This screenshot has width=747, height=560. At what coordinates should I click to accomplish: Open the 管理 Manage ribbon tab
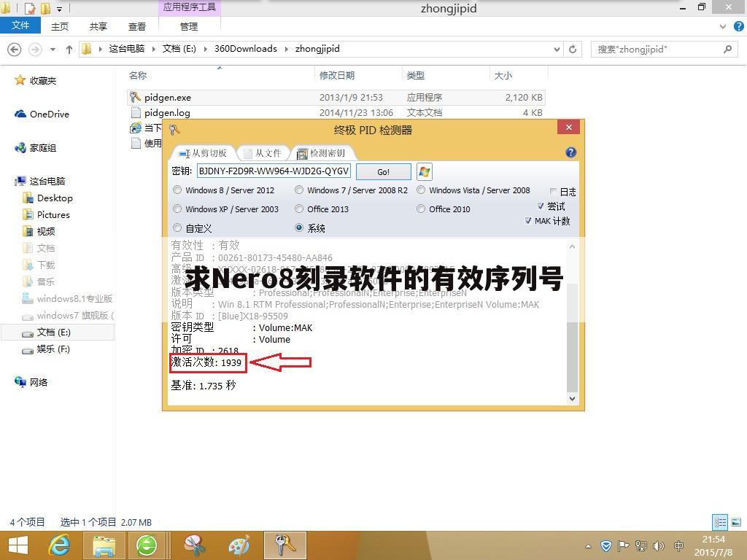[x=189, y=27]
